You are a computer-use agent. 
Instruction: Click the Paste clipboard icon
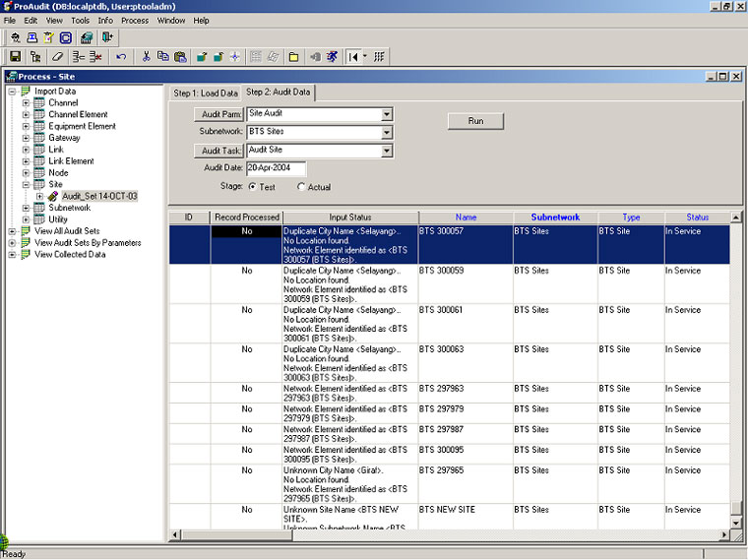pos(180,57)
